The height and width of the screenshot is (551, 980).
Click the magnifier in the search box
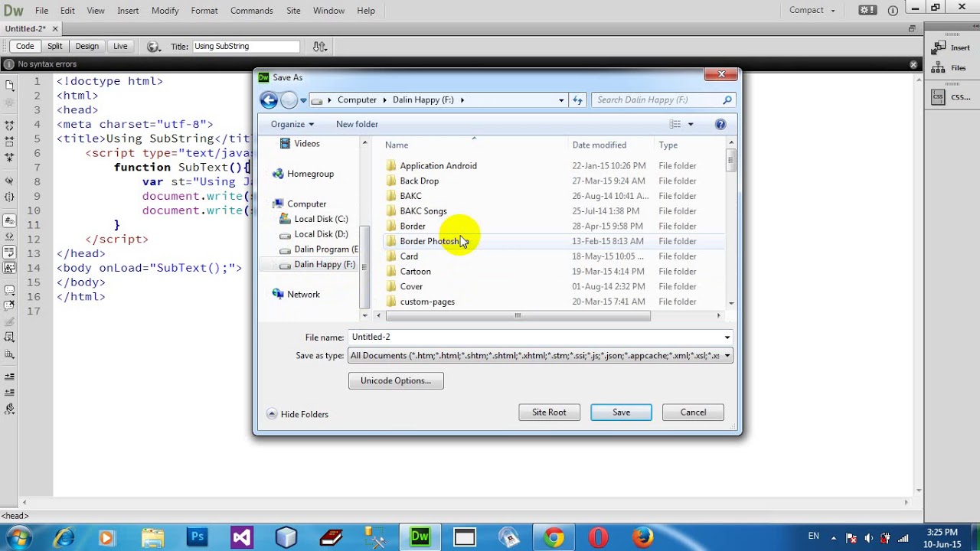[727, 99]
